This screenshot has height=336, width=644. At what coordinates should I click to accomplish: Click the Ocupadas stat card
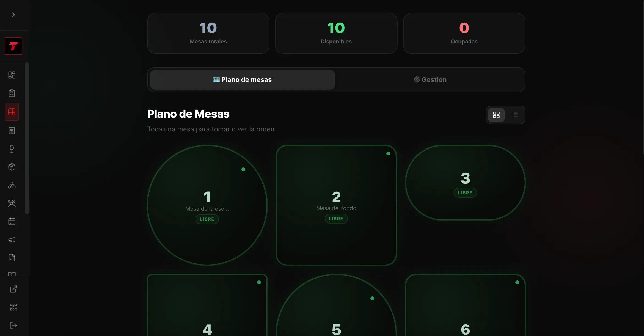click(x=464, y=33)
